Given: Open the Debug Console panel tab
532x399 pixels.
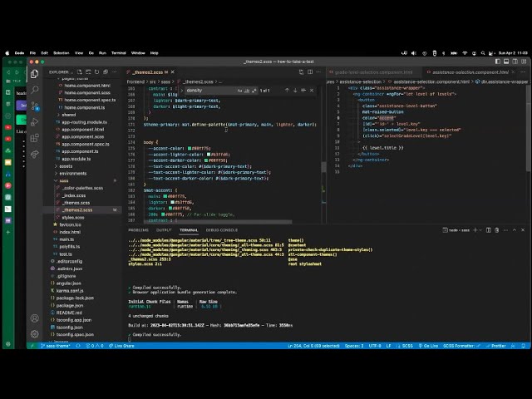Looking at the screenshot, I should tap(222, 230).
